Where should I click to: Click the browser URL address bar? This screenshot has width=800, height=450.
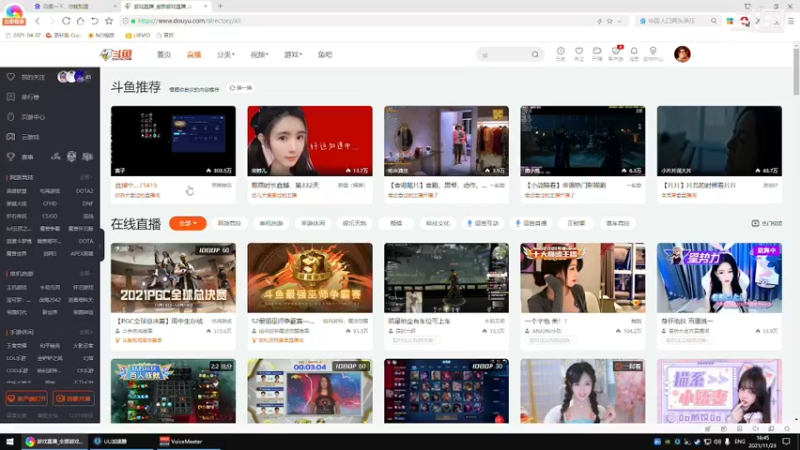[x=357, y=21]
